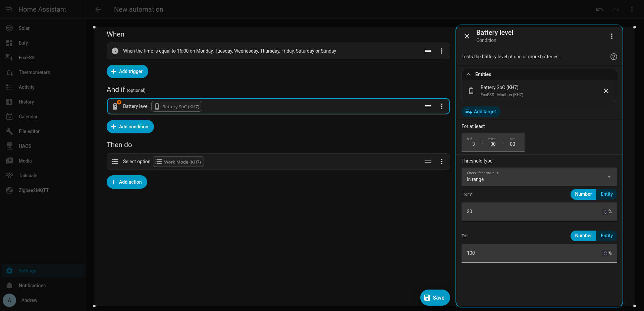
Task: Select Entity for the From value
Action: tap(607, 194)
